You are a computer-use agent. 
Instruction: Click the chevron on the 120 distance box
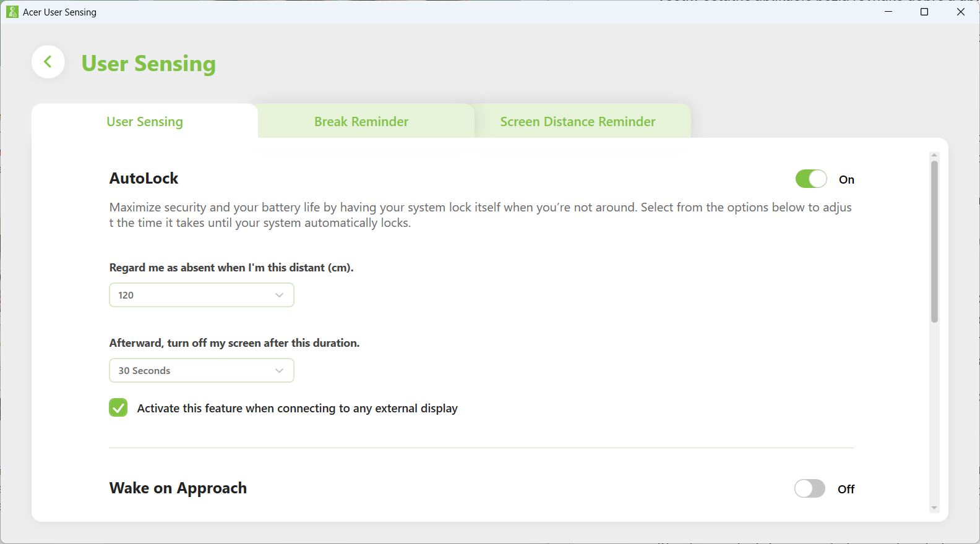point(279,295)
